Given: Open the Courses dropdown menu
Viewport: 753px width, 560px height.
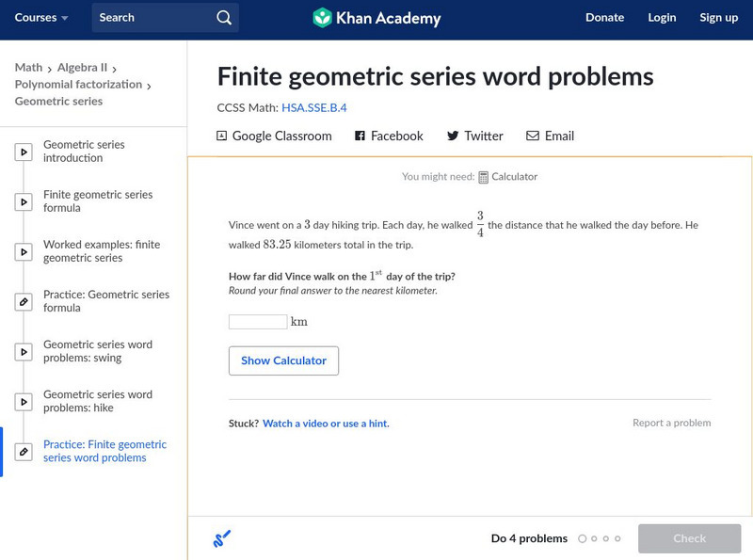Looking at the screenshot, I should tap(41, 18).
